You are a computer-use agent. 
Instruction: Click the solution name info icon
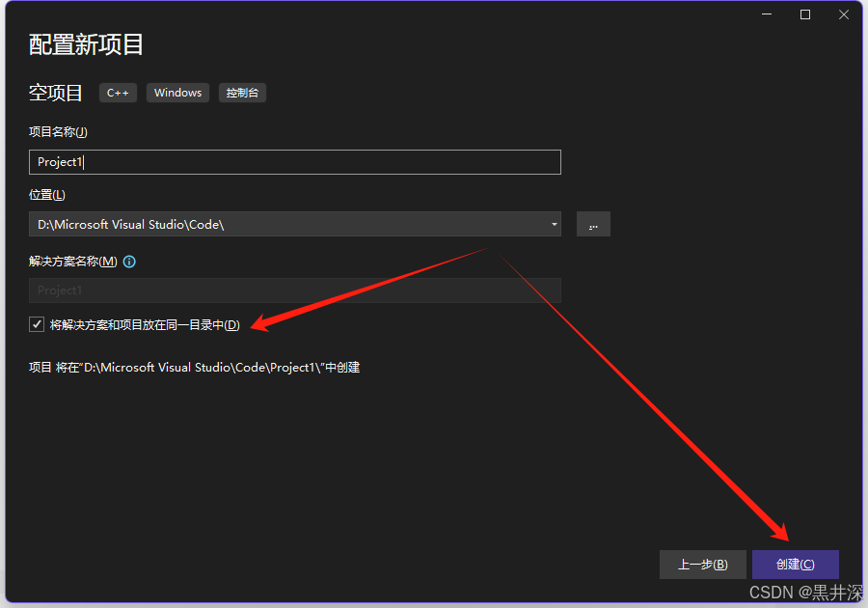click(129, 262)
